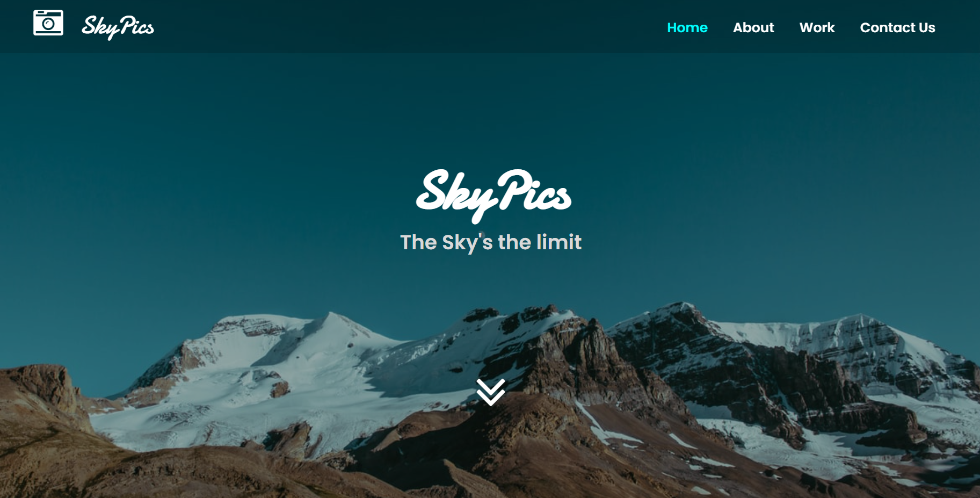This screenshot has width=980, height=498.
Task: Open the Work section link
Action: pyautogui.click(x=817, y=27)
